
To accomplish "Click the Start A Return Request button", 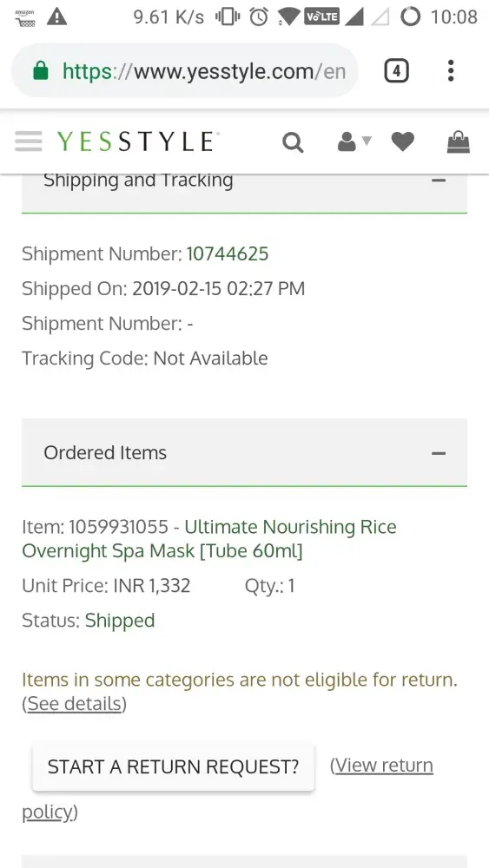I will pos(174,766).
